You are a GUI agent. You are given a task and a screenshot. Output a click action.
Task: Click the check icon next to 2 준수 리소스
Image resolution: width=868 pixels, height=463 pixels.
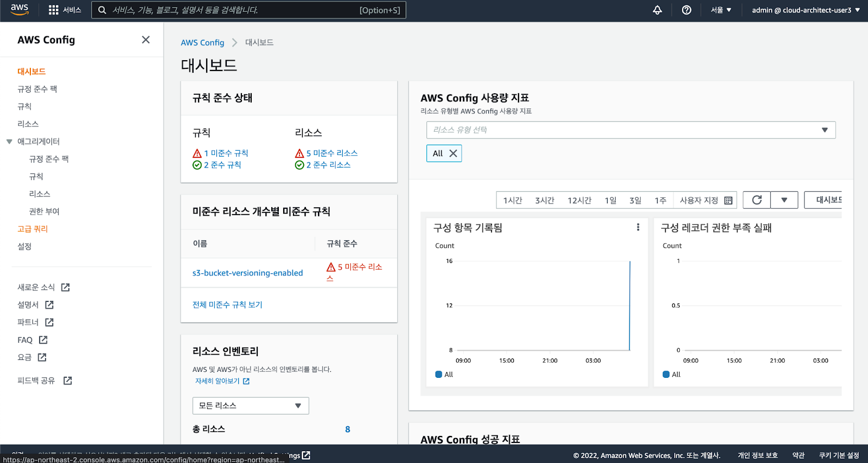click(x=299, y=165)
